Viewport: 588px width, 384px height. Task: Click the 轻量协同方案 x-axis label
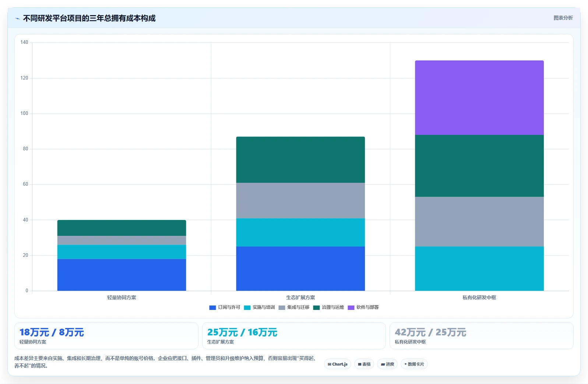pyautogui.click(x=122, y=297)
